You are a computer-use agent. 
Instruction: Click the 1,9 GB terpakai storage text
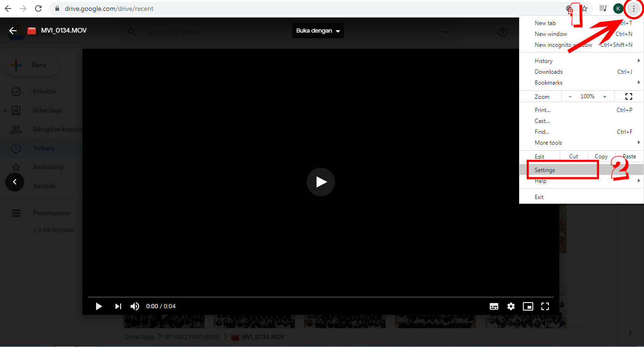(x=53, y=230)
